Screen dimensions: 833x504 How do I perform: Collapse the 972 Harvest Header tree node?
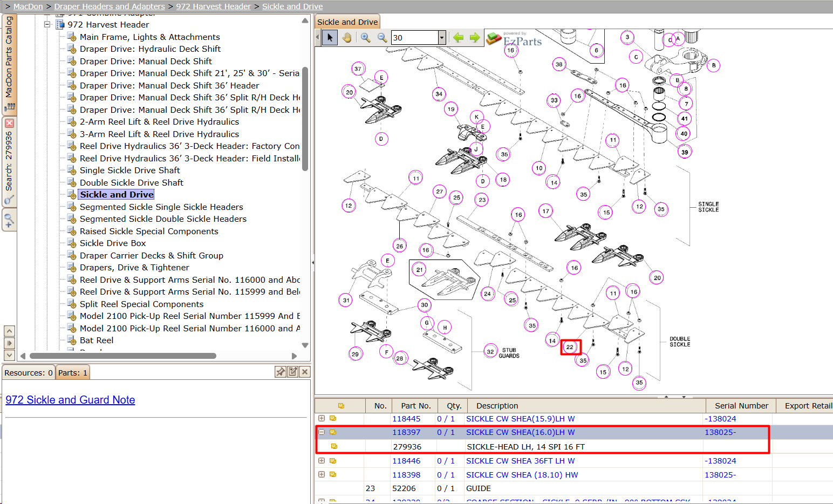(x=47, y=24)
